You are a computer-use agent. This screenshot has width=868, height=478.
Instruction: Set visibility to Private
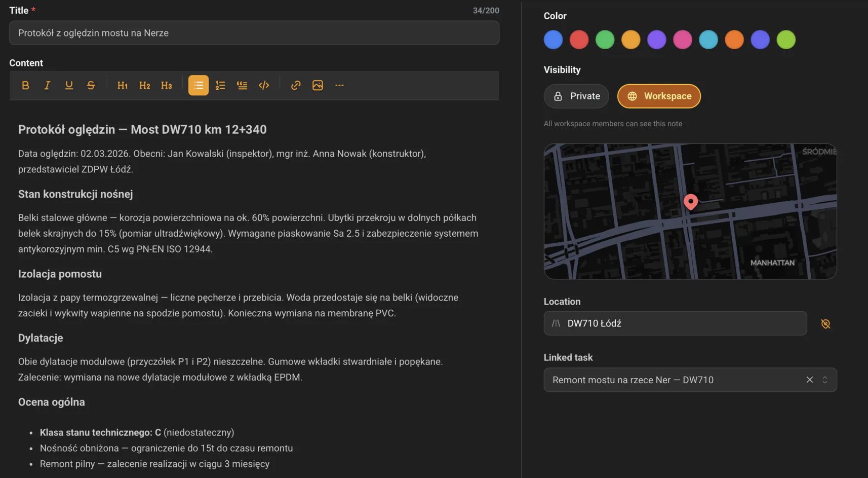[576, 96]
